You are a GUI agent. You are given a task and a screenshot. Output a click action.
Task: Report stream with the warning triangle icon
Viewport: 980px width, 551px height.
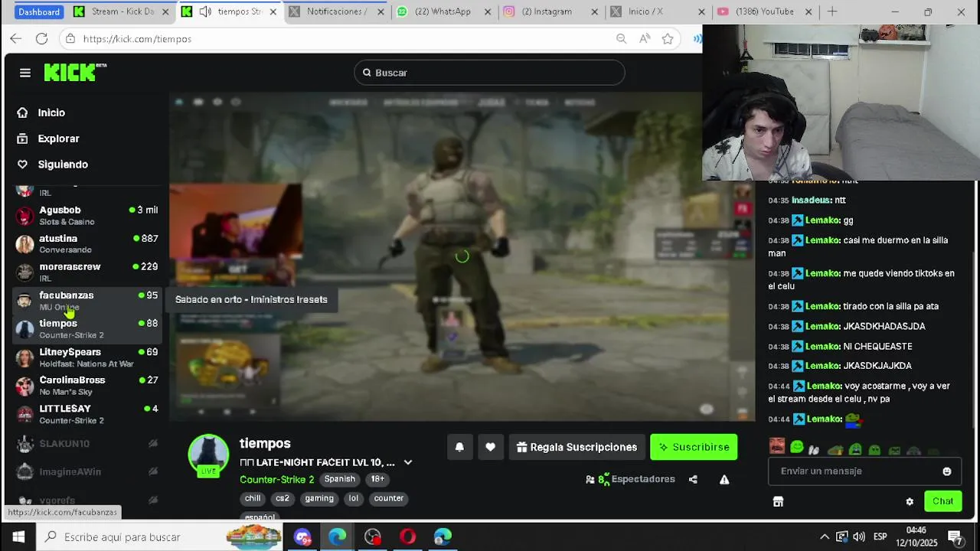(x=724, y=480)
